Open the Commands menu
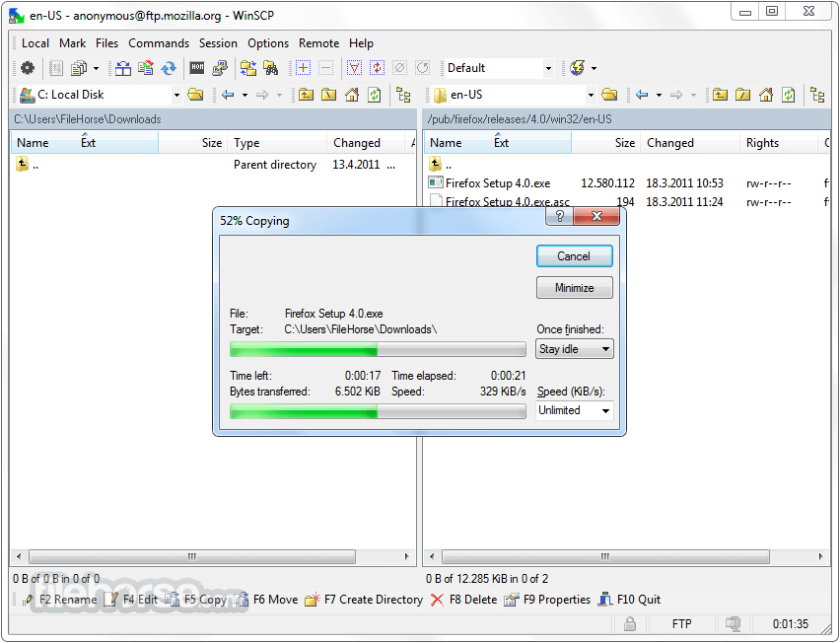840x643 pixels. [159, 43]
